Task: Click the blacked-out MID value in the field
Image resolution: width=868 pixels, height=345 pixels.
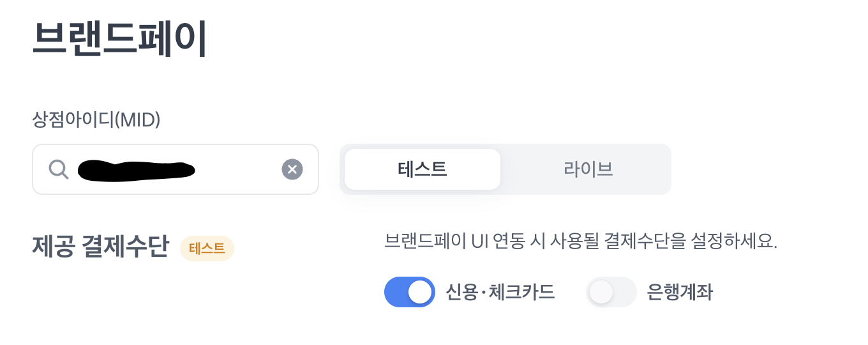Action: (136, 170)
